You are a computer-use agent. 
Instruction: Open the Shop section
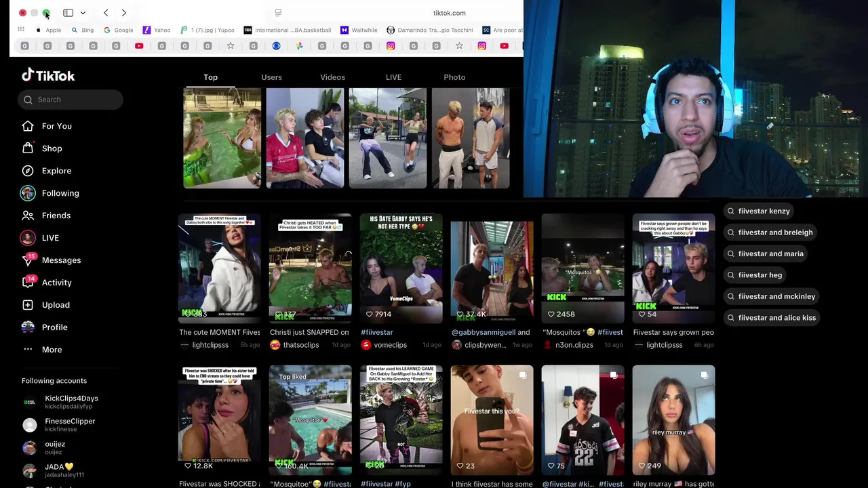(52, 148)
